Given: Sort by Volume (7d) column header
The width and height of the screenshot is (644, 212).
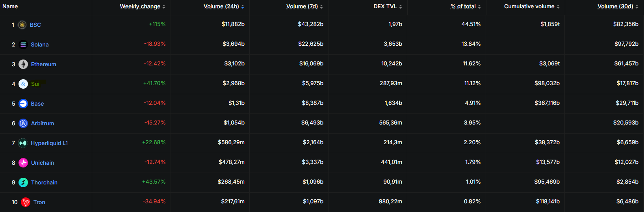Looking at the screenshot, I should pos(302,6).
